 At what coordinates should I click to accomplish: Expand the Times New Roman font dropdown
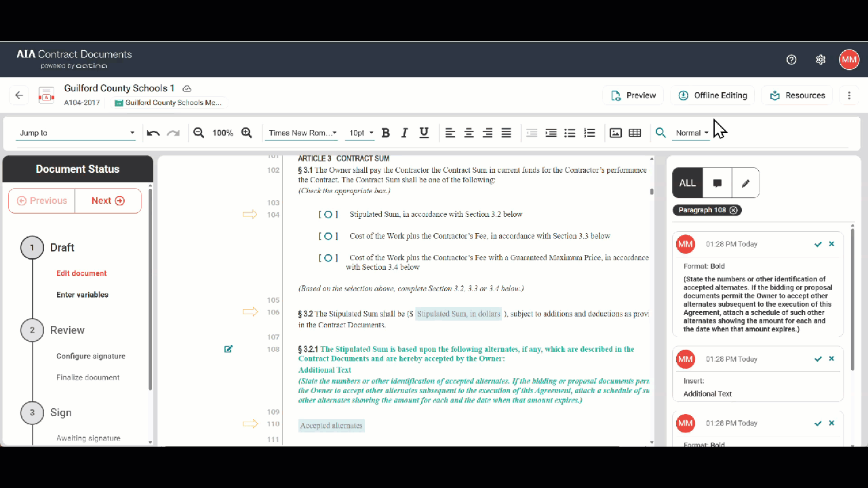(x=302, y=133)
